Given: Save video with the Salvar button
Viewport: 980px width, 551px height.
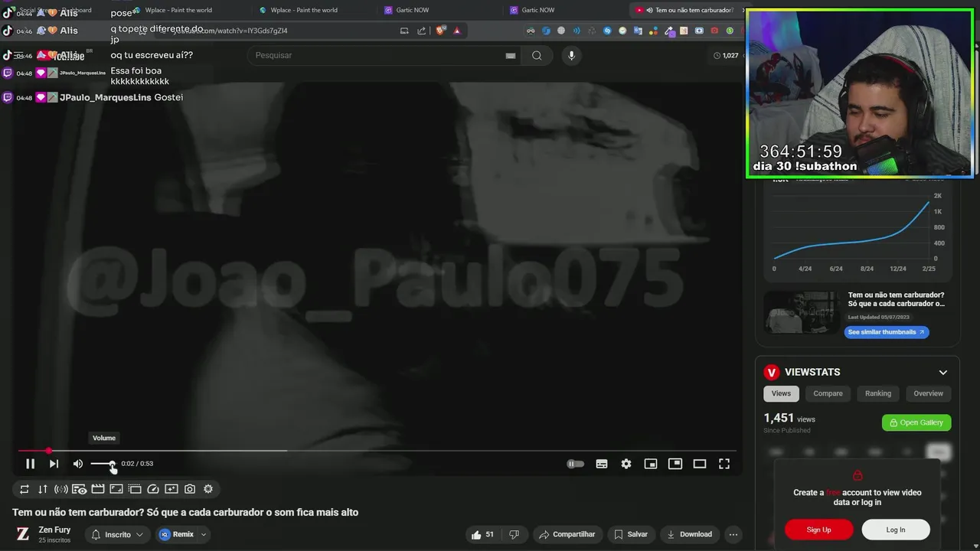Looking at the screenshot, I should coord(631,534).
